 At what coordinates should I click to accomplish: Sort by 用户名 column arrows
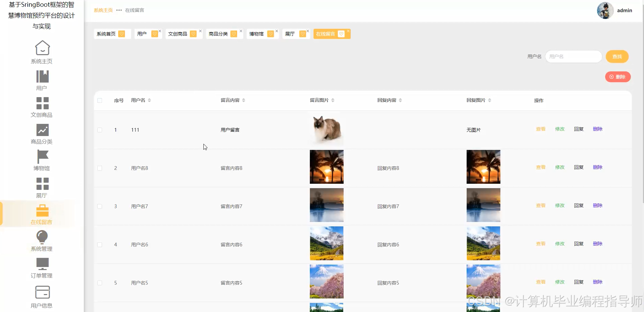(x=149, y=100)
